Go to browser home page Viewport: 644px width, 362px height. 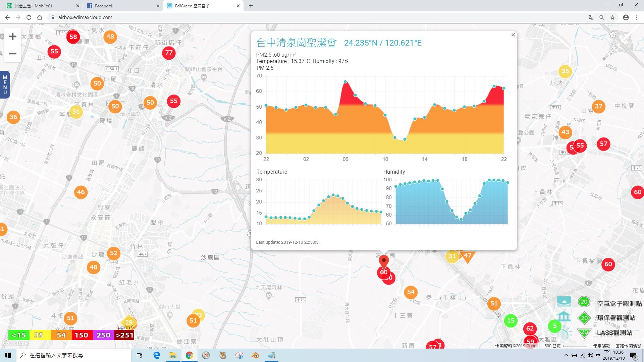pyautogui.click(x=40, y=17)
